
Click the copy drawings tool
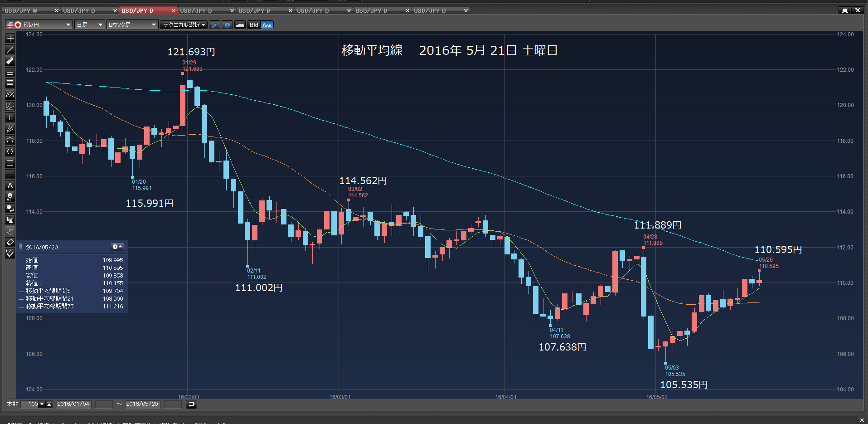tap(10, 219)
